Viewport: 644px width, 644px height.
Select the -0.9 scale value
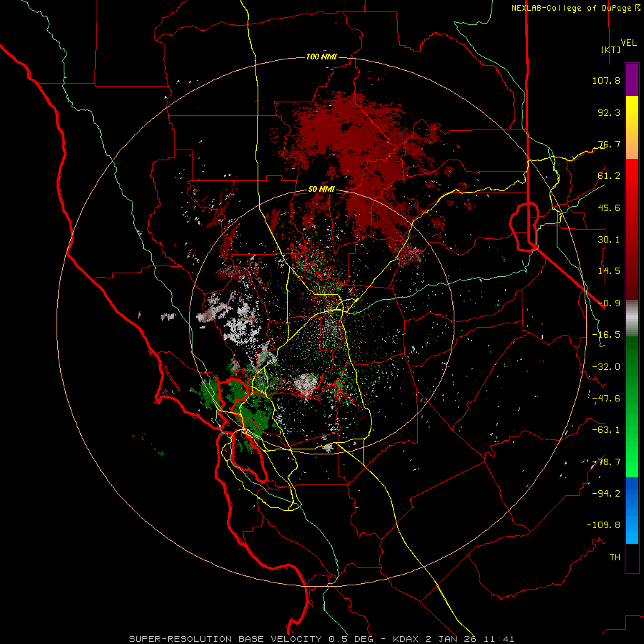pyautogui.click(x=609, y=303)
